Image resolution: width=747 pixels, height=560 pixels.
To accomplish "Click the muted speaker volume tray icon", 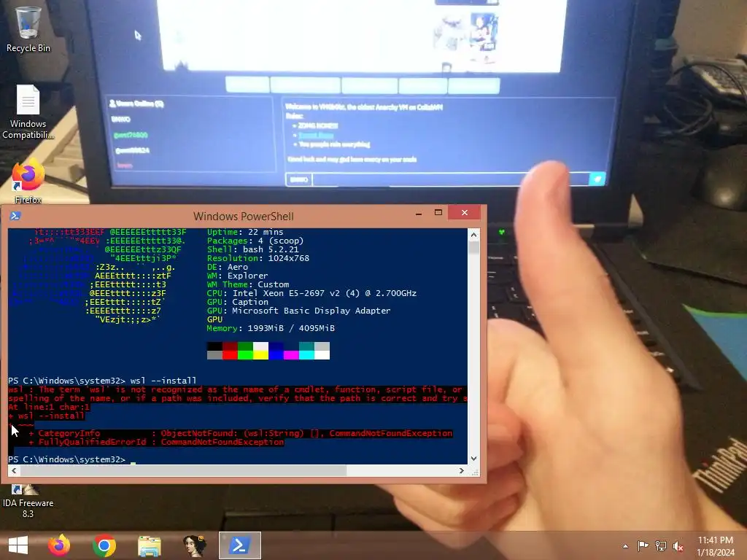I will click(678, 545).
